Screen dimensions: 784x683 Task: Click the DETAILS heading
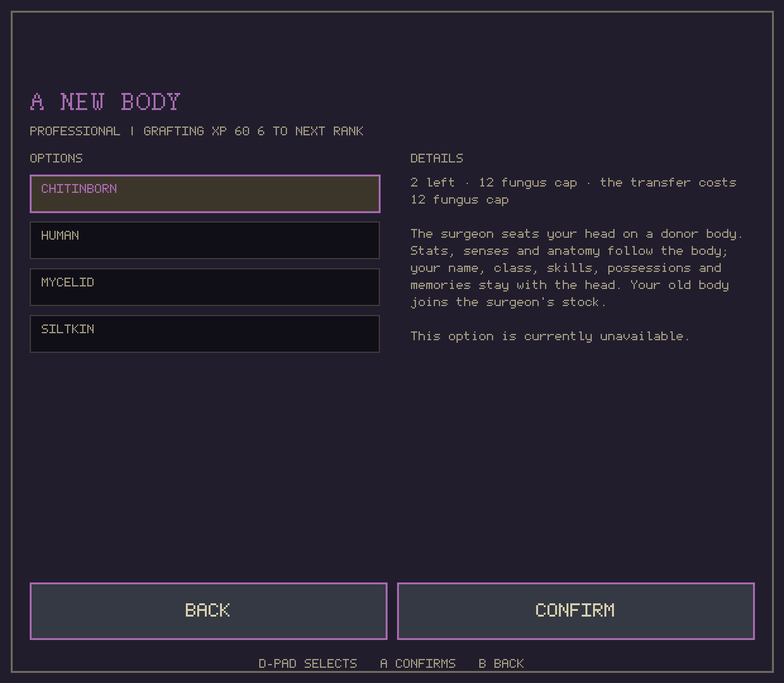point(437,158)
